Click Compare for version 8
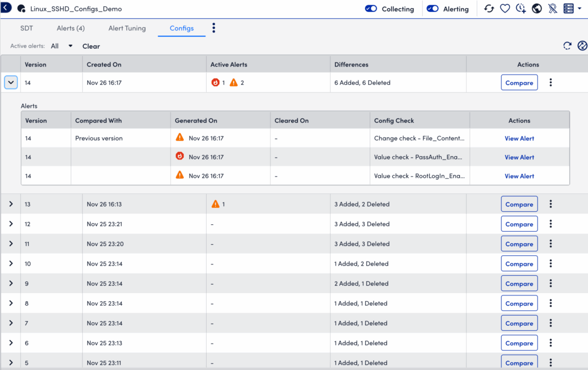This screenshot has width=588, height=370. coord(519,303)
